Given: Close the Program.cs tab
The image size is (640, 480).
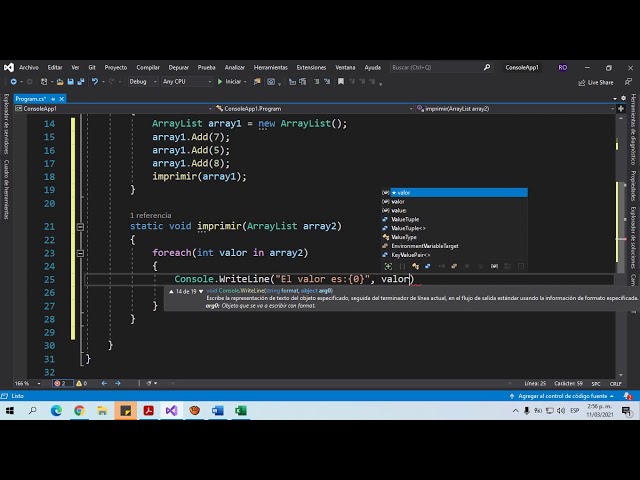Looking at the screenshot, I should (x=62, y=99).
